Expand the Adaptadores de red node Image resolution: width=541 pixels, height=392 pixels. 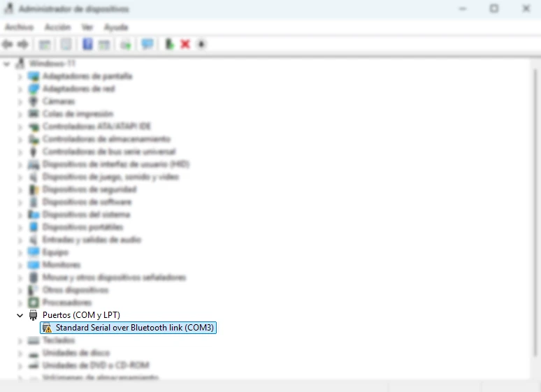pos(20,89)
